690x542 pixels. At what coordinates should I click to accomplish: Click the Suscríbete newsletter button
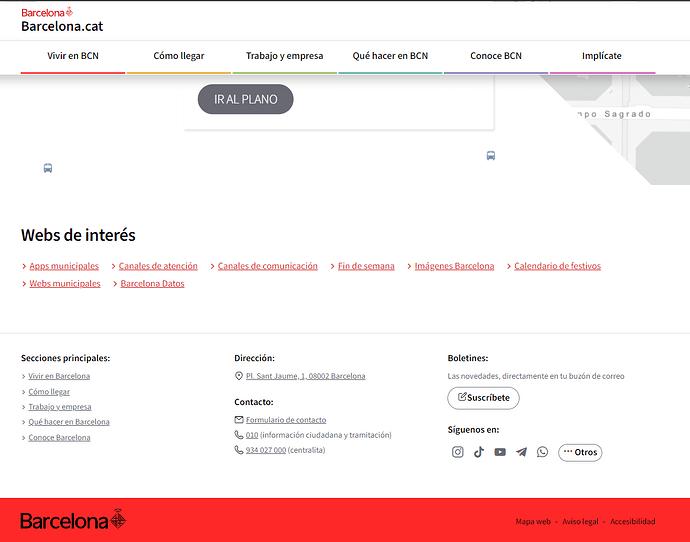[x=483, y=398]
